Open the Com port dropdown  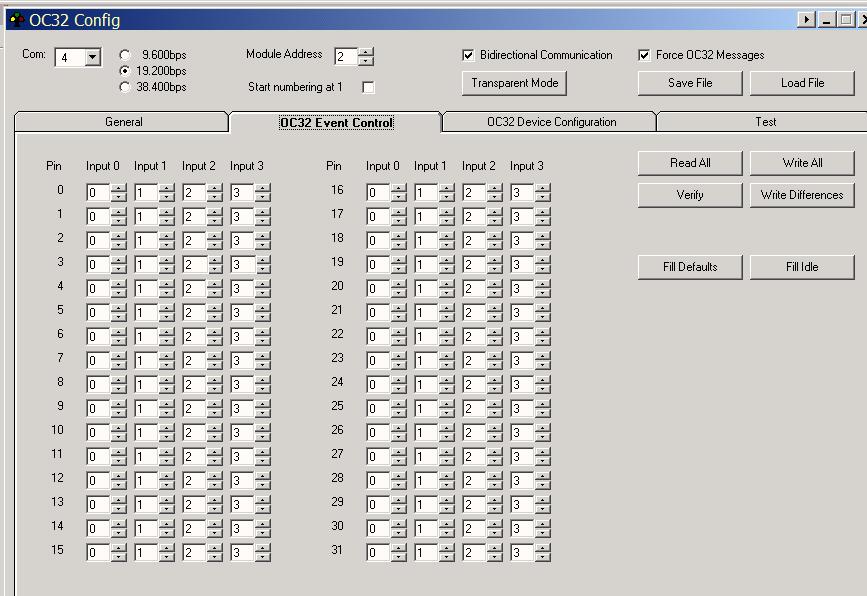[x=92, y=57]
